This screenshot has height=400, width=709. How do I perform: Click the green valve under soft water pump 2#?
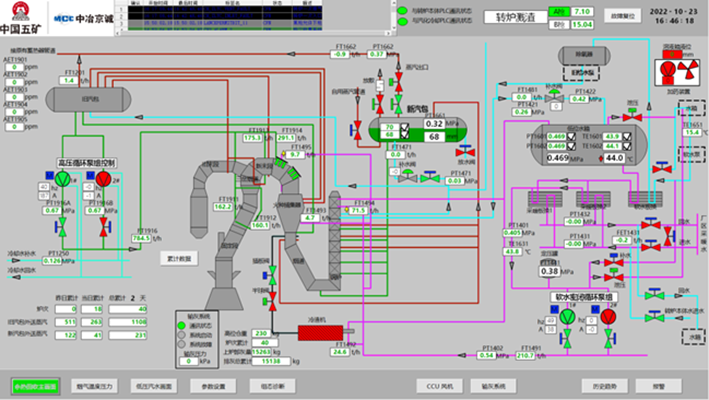[610, 339]
